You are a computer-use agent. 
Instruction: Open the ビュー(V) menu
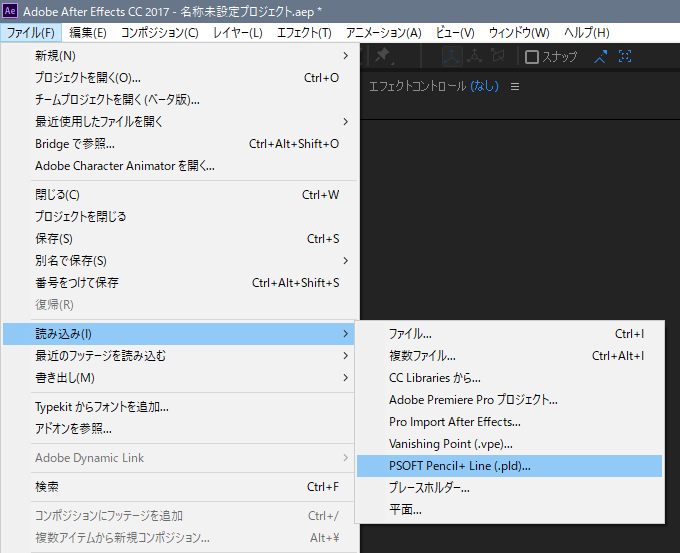(x=455, y=33)
